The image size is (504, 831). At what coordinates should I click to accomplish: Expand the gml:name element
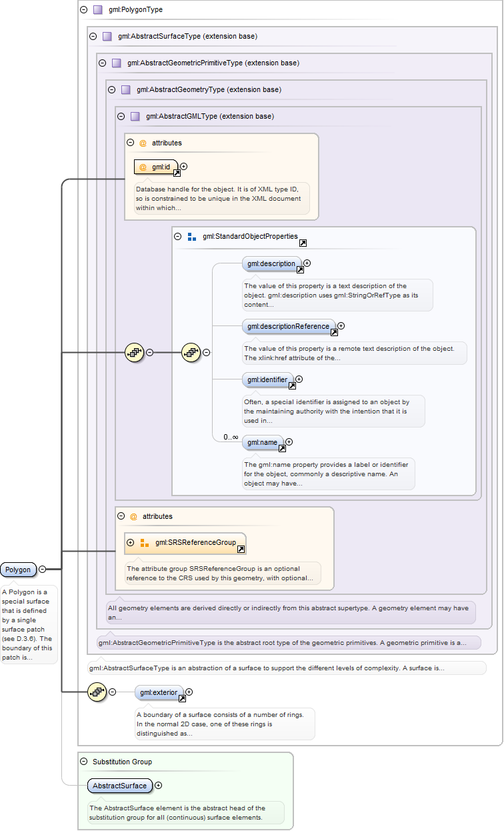[289, 442]
